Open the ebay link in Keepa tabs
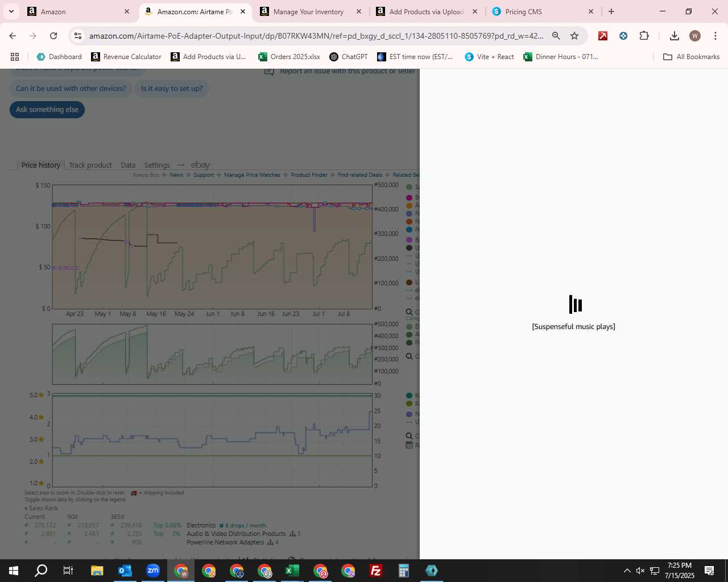This screenshot has width=728, height=582. click(200, 165)
